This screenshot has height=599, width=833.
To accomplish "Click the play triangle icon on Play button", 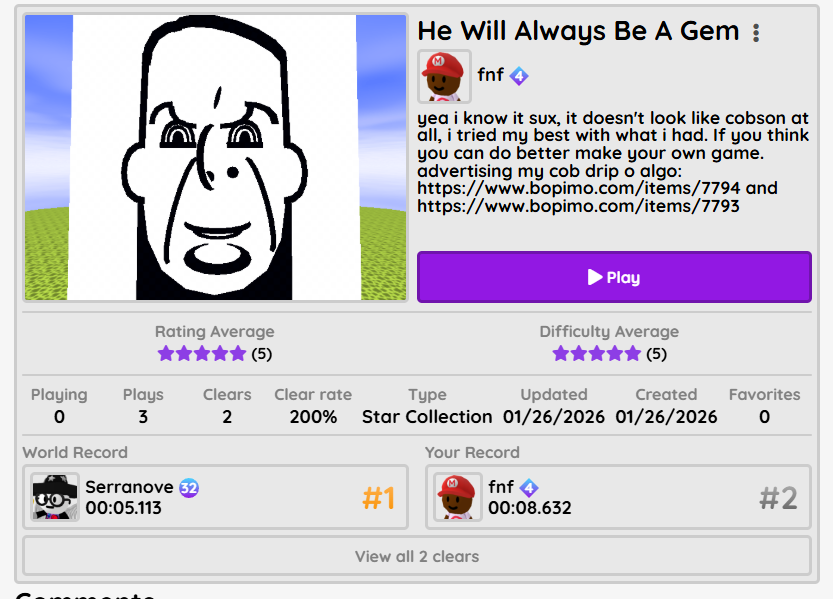I will coord(594,277).
